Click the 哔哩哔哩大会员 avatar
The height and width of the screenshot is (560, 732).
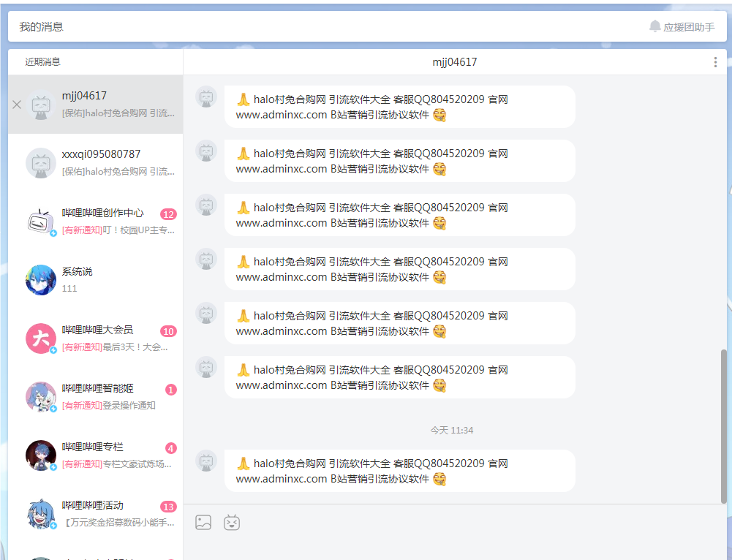(x=40, y=338)
